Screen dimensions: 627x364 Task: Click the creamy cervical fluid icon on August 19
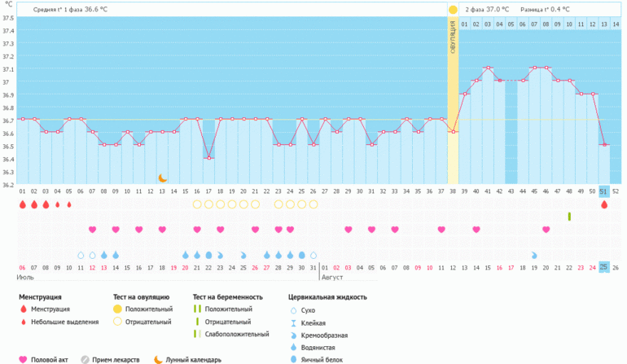tap(534, 255)
